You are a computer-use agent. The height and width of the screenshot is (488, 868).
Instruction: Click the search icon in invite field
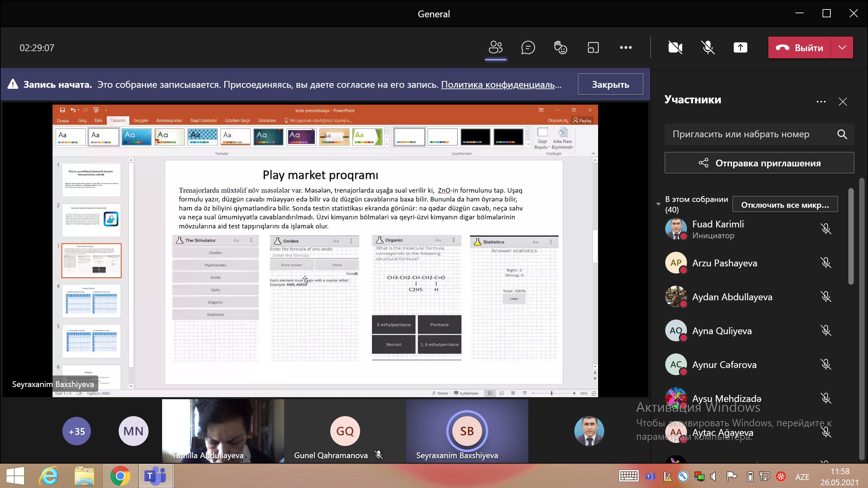pyautogui.click(x=842, y=135)
